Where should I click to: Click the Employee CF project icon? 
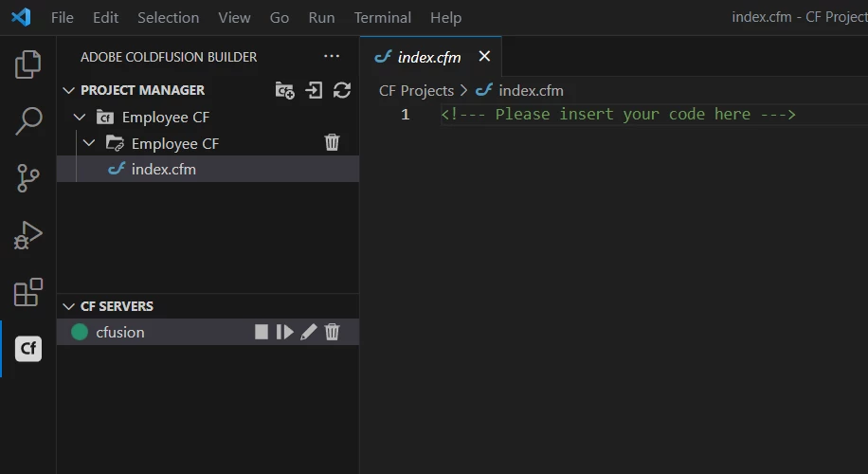[104, 118]
